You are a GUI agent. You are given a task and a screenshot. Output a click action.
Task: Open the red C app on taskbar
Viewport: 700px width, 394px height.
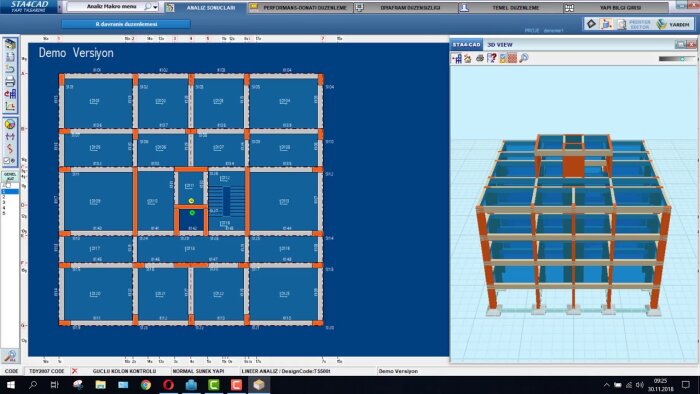236,385
